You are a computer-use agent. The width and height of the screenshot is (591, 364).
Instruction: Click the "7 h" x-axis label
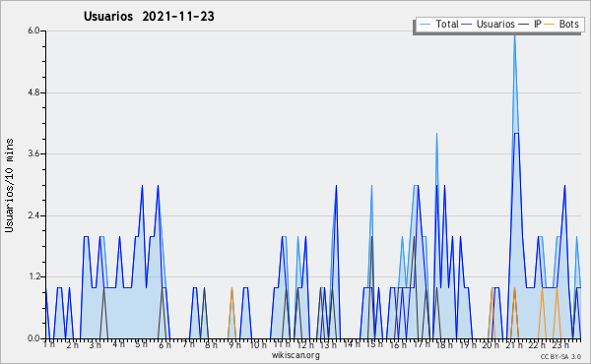point(188,344)
